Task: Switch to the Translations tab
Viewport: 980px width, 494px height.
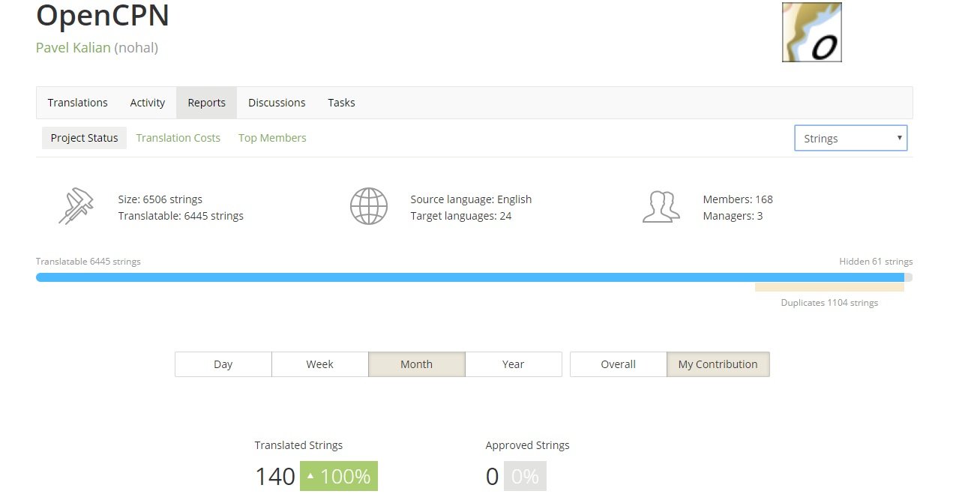Action: coord(77,103)
